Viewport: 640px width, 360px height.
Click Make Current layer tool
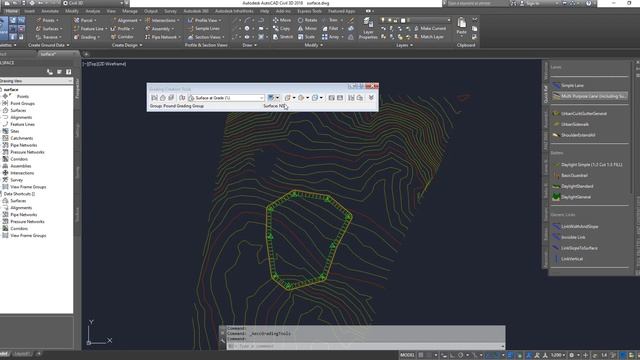coord(430,28)
